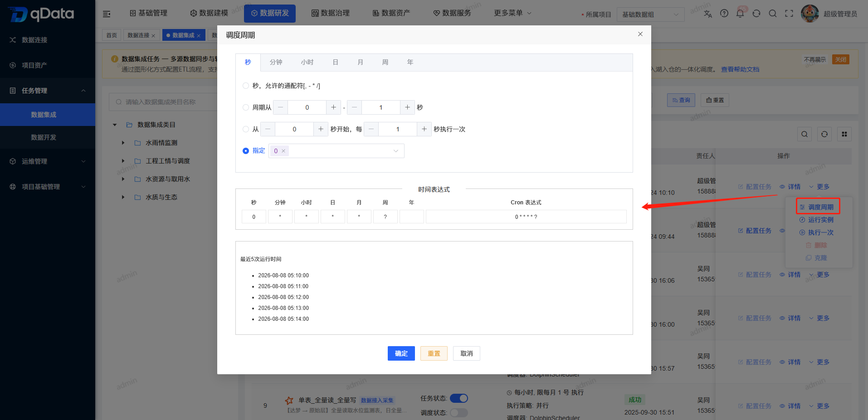Collapse 数据集成类目 tree node
The width and height of the screenshot is (868, 420).
[x=115, y=125]
